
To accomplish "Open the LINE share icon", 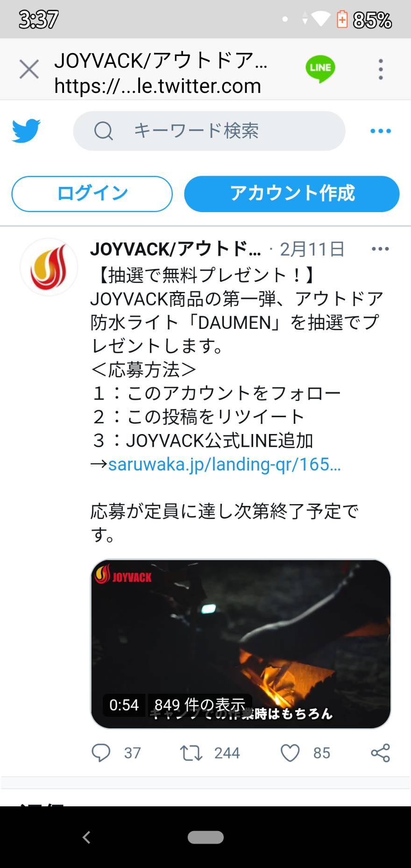I will (320, 69).
